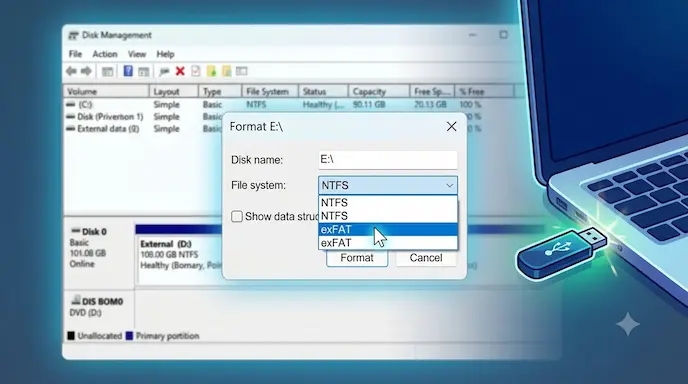Click the Healthy status cell of (C:)
This screenshot has height=384, width=688.
point(323,104)
